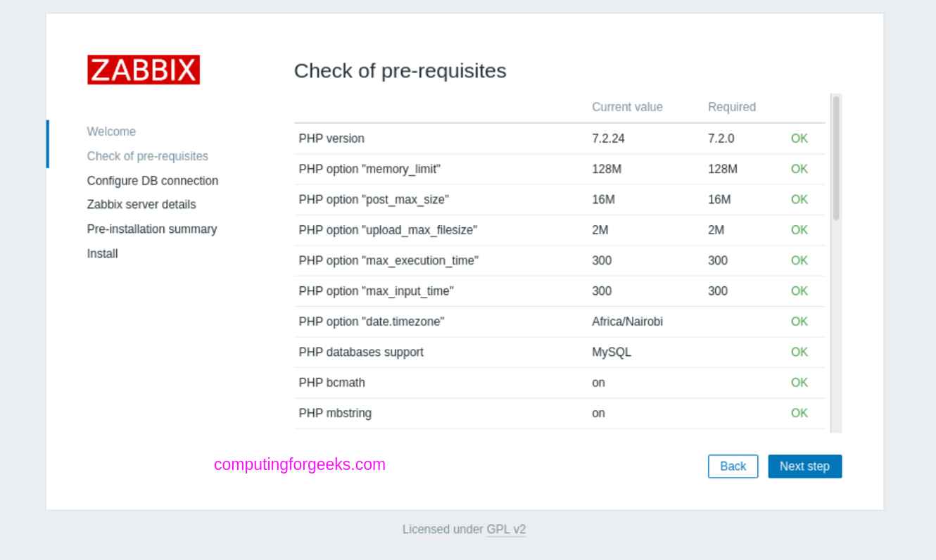
Task: Click the ZABBIX logo
Action: 144,70
